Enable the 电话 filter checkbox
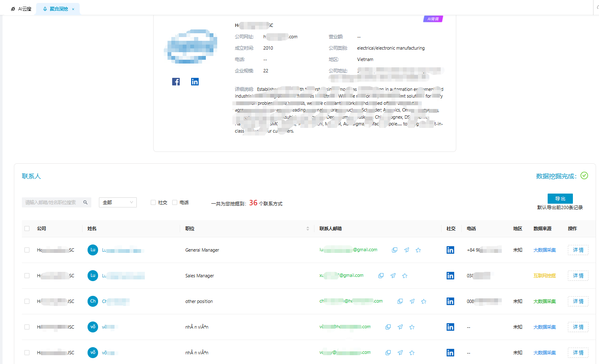 (x=175, y=202)
